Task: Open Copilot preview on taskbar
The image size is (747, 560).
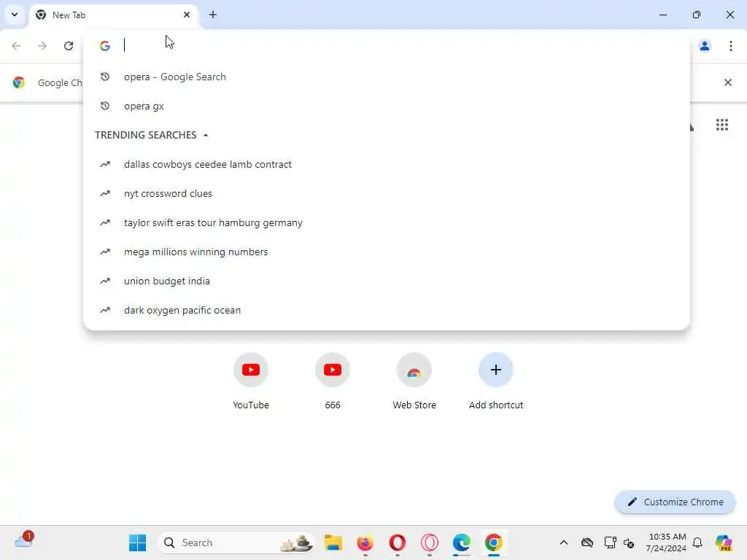Action: pyautogui.click(x=723, y=542)
